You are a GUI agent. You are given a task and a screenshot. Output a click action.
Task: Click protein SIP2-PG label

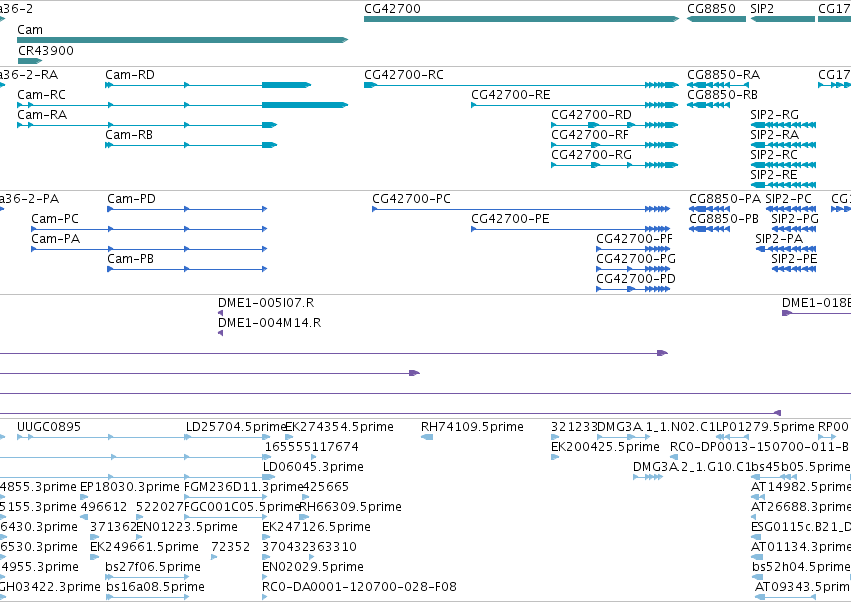pos(795,219)
